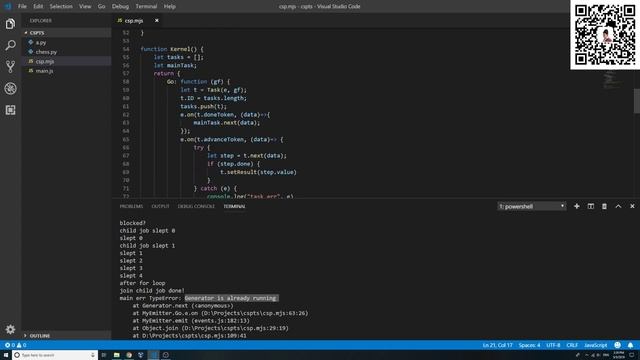Image resolution: width=640 pixels, height=360 pixels.
Task: Click the errors and warnings count
Action: point(15,345)
